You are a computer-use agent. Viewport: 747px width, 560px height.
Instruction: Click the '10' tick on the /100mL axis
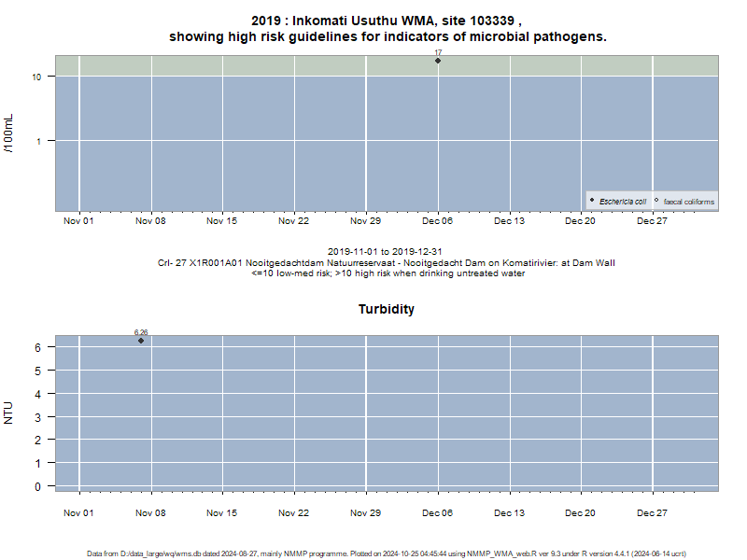click(x=36, y=77)
